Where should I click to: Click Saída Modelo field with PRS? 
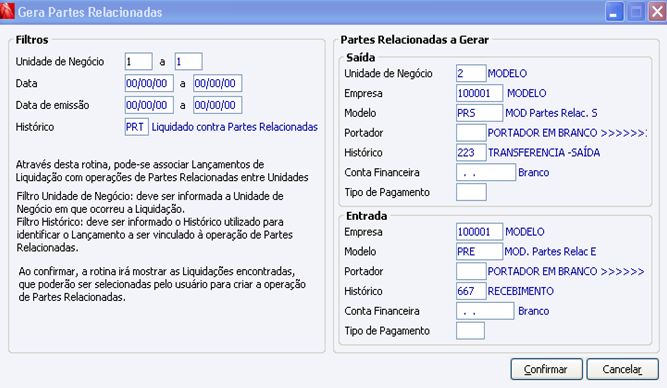[x=479, y=113]
